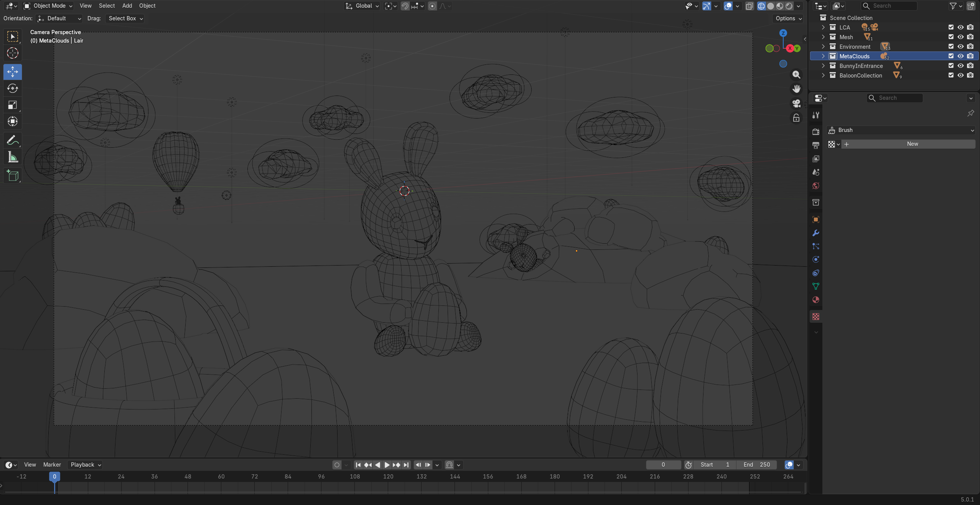
Task: Disable rendering for BaloonCollection
Action: [x=970, y=75]
